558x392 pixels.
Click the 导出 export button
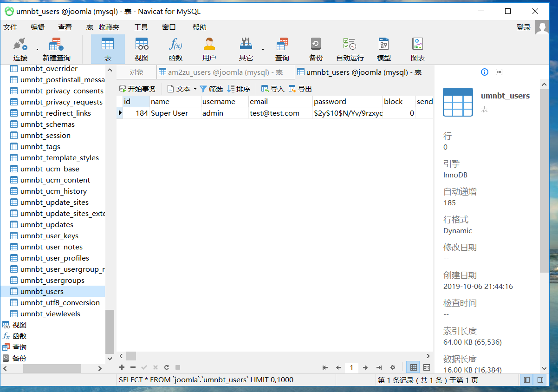pos(300,89)
